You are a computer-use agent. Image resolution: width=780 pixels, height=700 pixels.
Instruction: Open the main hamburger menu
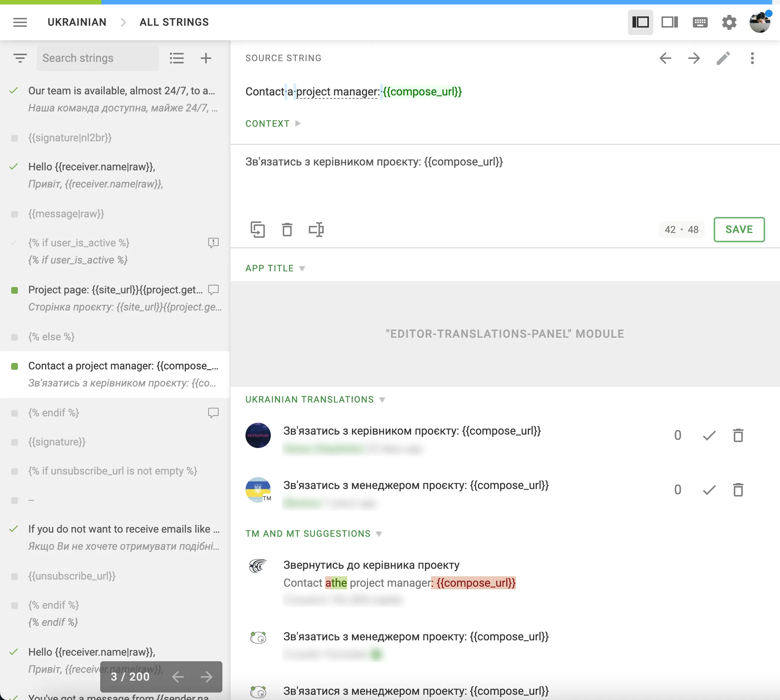tap(20, 22)
